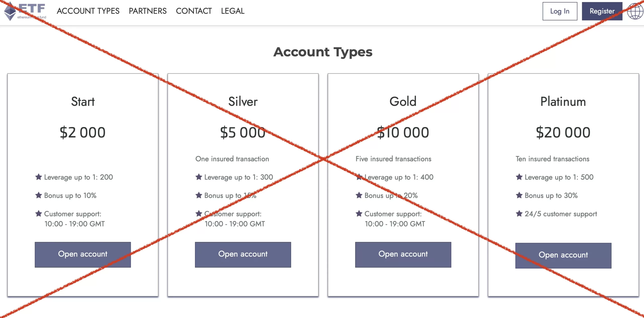Image resolution: width=644 pixels, height=318 pixels.
Task: Open account for the Silver plan
Action: [243, 255]
